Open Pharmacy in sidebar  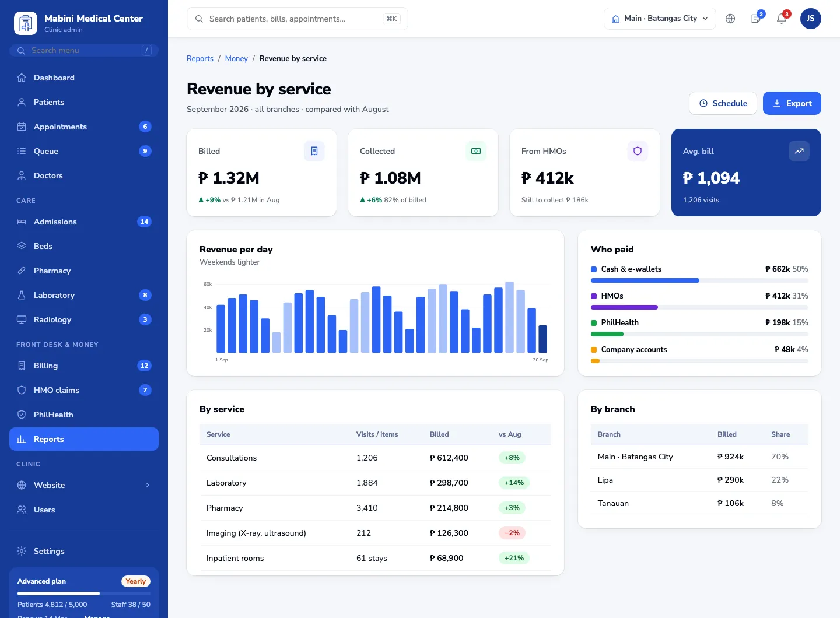pyautogui.click(x=84, y=271)
